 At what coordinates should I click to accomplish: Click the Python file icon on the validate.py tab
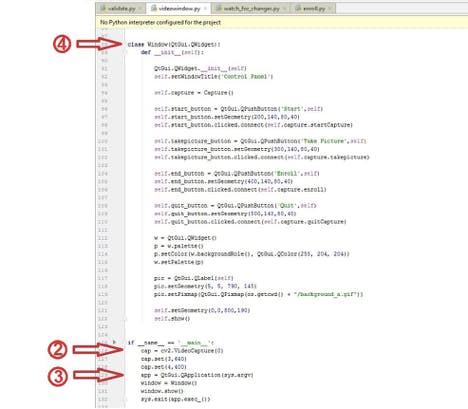click(x=103, y=8)
